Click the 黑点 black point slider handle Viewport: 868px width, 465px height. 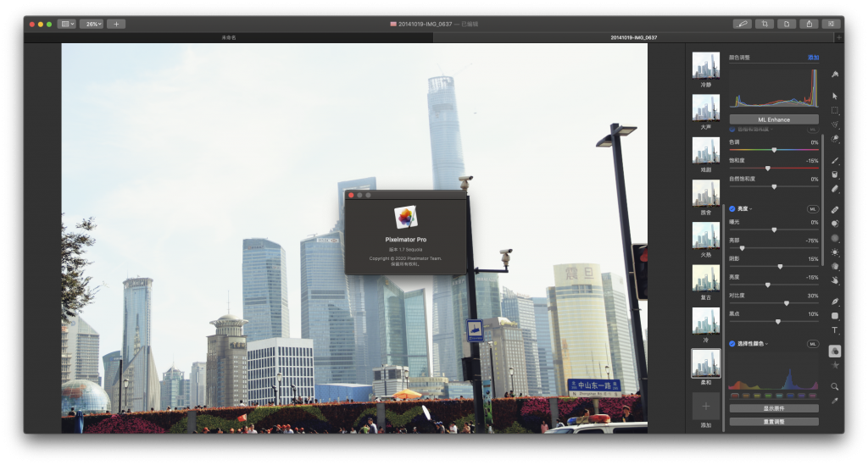[x=778, y=321]
